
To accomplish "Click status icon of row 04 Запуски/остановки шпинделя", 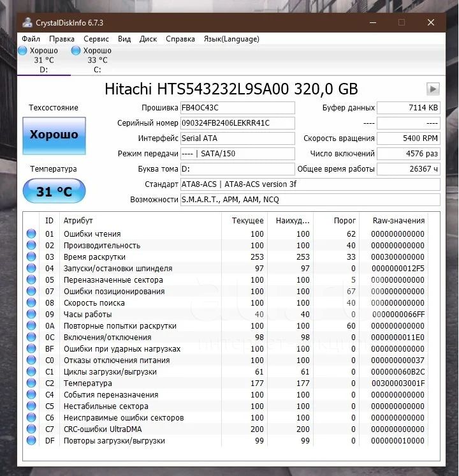I will point(31,268).
